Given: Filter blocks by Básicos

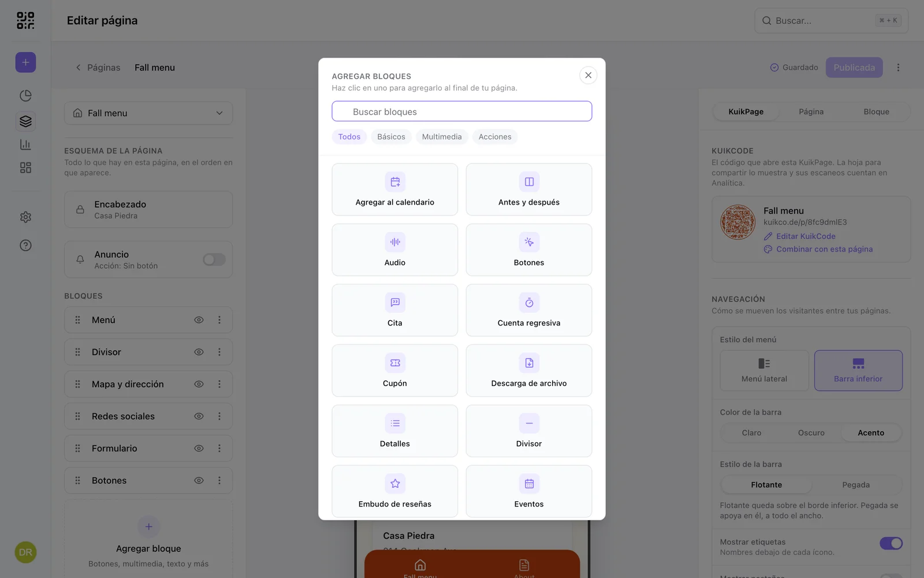Looking at the screenshot, I should pos(391,137).
